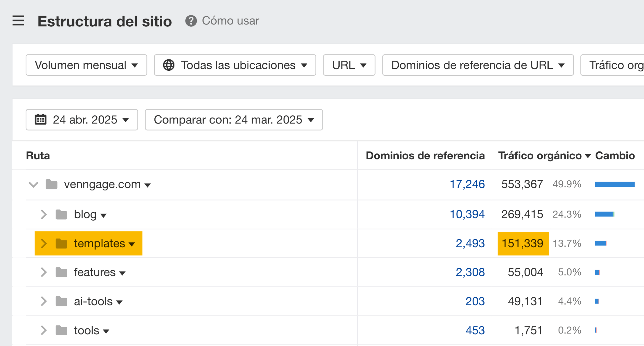Viewport: 644px width, 346px height.
Task: Click the globe icon in the locations filter
Action: [169, 65]
